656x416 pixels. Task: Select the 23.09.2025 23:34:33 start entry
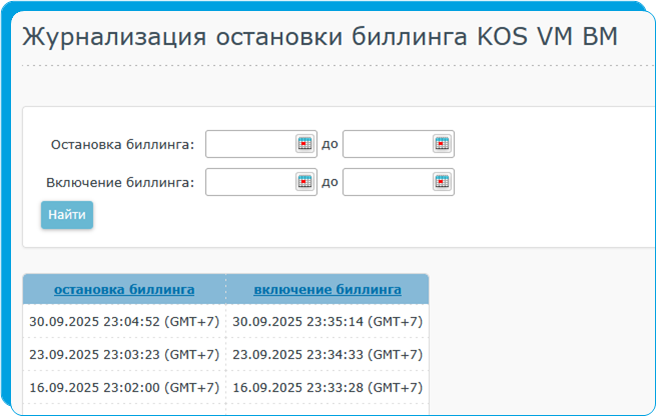(x=327, y=355)
